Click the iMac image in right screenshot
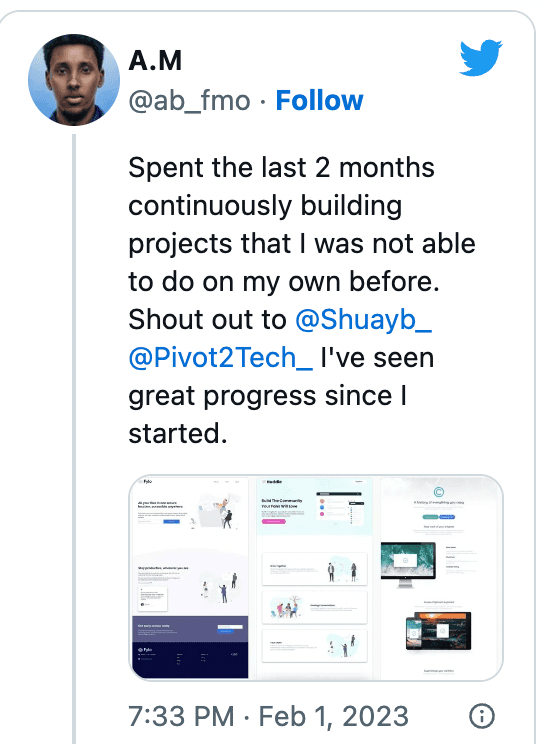The height and width of the screenshot is (744, 544). 409,565
